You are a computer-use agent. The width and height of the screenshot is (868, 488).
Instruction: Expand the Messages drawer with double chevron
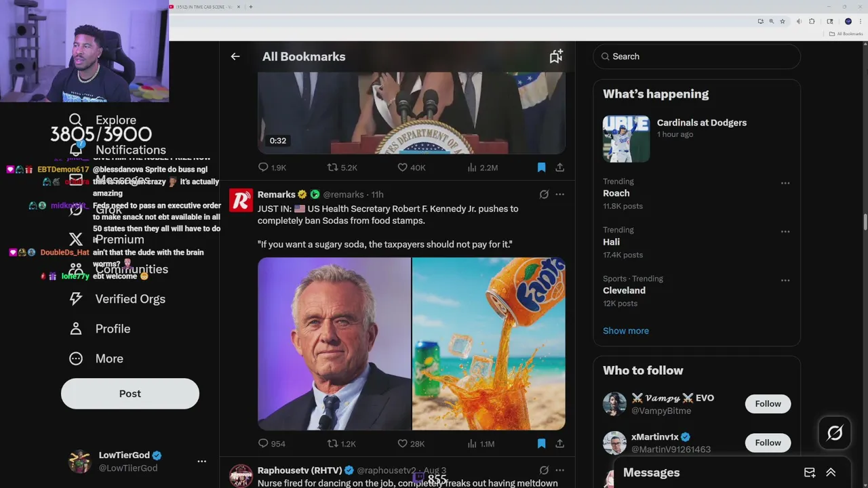click(x=831, y=472)
